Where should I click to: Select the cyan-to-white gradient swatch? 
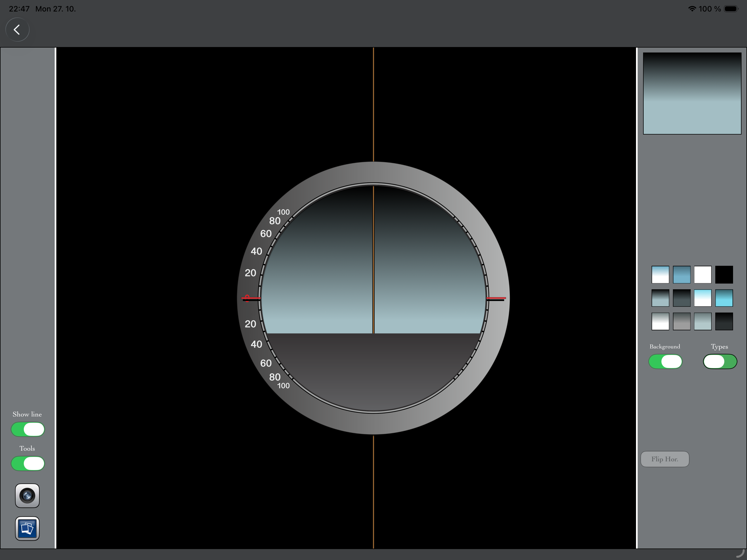(x=703, y=298)
